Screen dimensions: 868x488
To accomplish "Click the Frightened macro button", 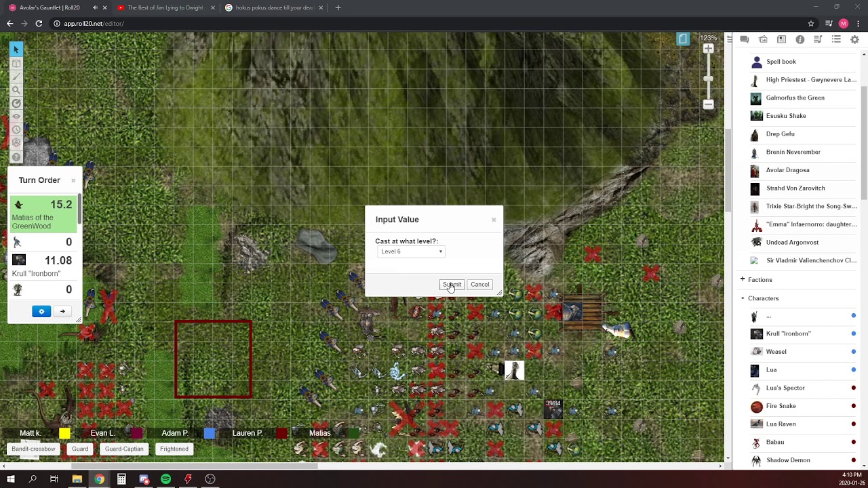I will [x=174, y=449].
